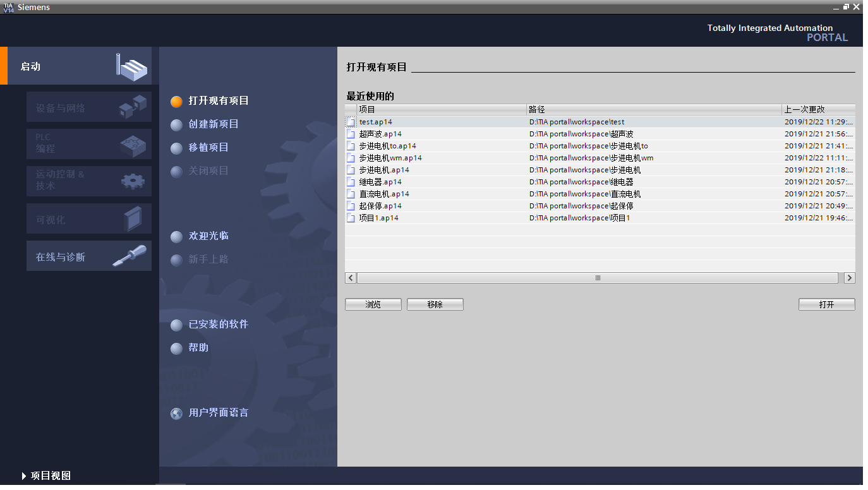Click date 2019/12/22 11:11 of 步进电机wm
Viewport: 868px width, 490px height.
pos(819,158)
